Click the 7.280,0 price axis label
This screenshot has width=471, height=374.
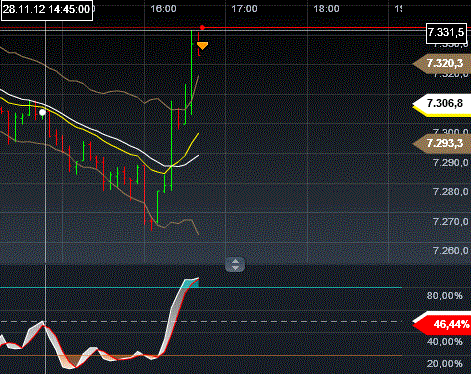point(450,192)
